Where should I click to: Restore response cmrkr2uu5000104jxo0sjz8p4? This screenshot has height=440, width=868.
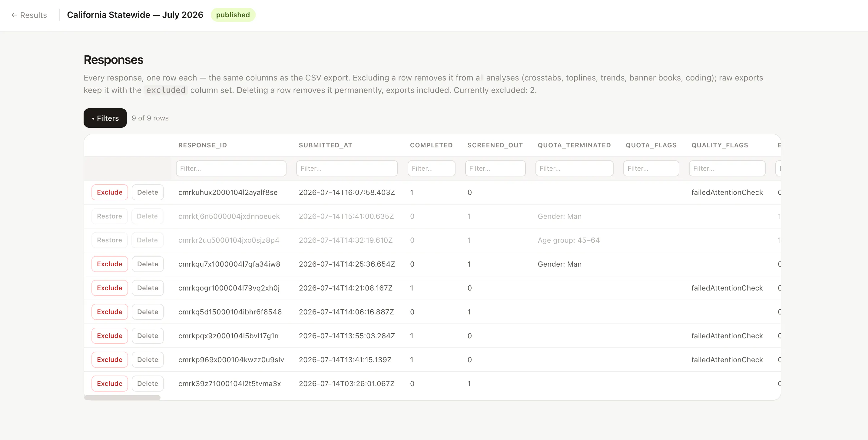pyautogui.click(x=110, y=240)
